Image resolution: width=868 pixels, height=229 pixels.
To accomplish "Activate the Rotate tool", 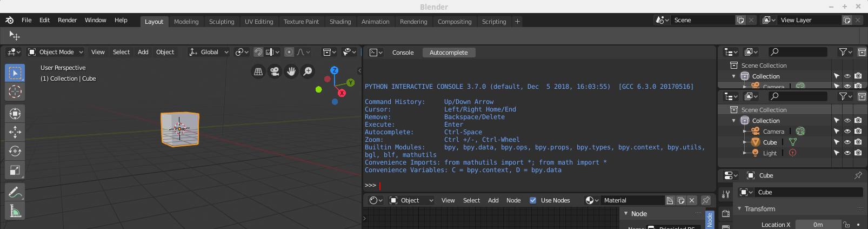I will coord(15,151).
